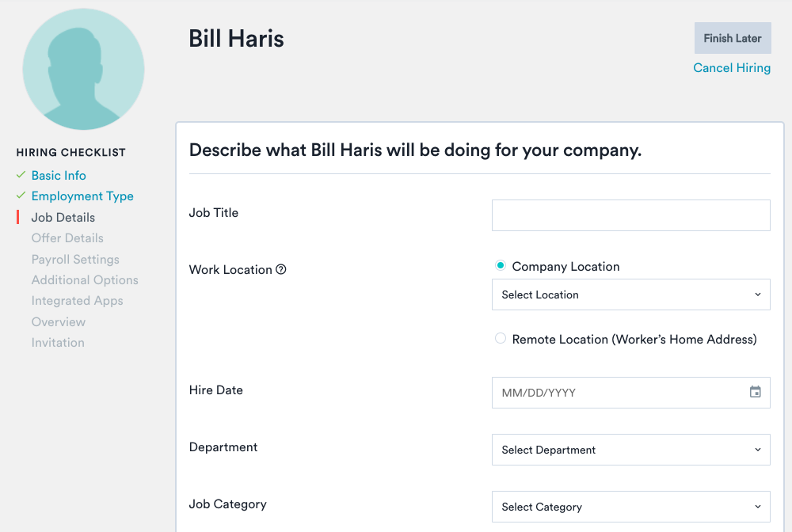Click inside the Job Title text field

click(630, 215)
